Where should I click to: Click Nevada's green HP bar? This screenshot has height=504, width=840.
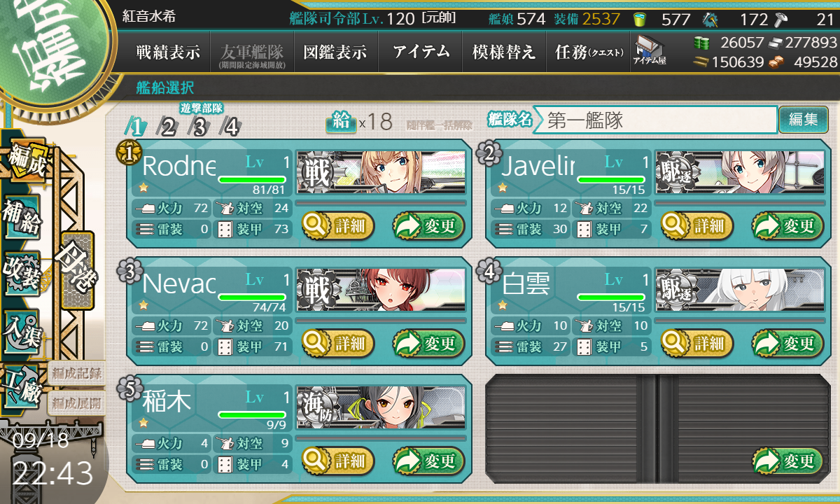255,297
